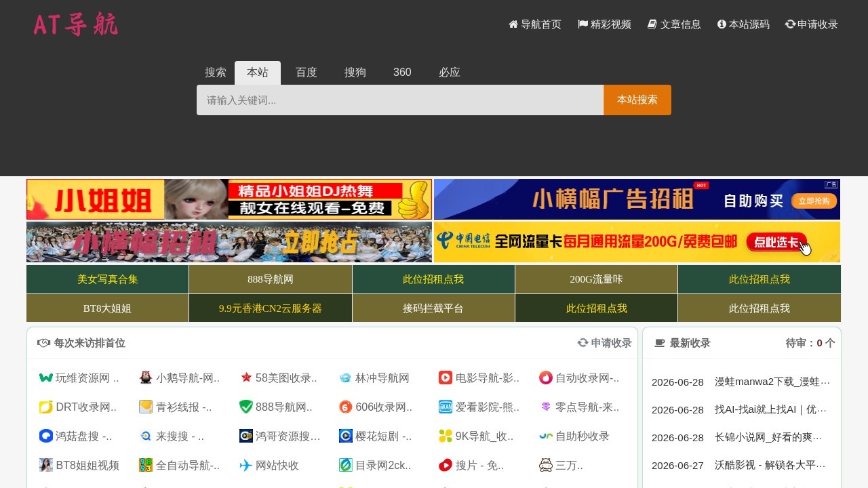Click the 玩维资源网 site icon
This screenshot has width=868, height=488.
[x=46, y=378]
